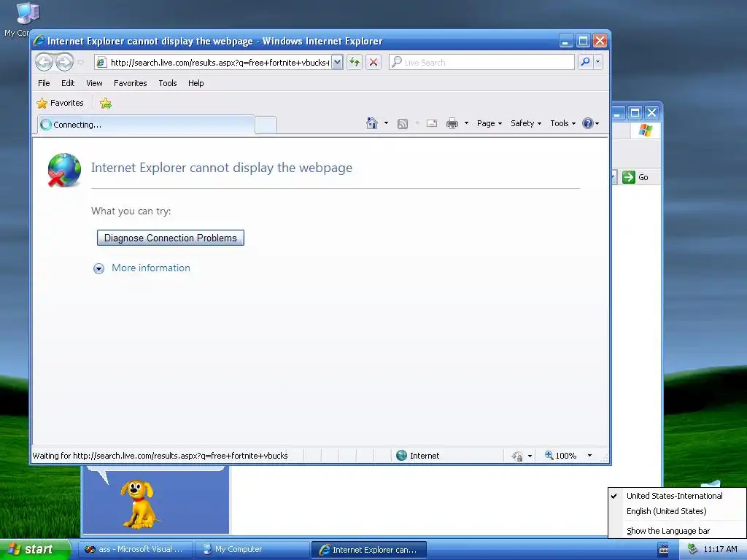
Task: Open the Favorites menu
Action: click(x=130, y=83)
